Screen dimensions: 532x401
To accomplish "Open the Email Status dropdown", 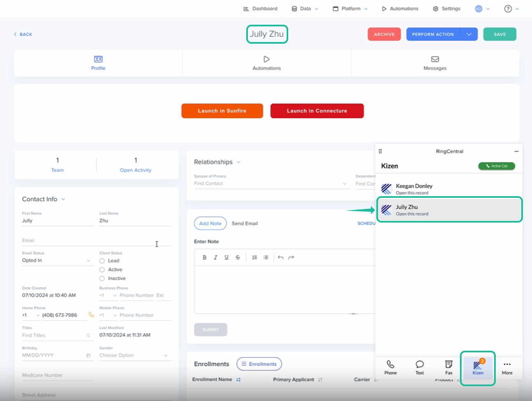I will [x=58, y=260].
